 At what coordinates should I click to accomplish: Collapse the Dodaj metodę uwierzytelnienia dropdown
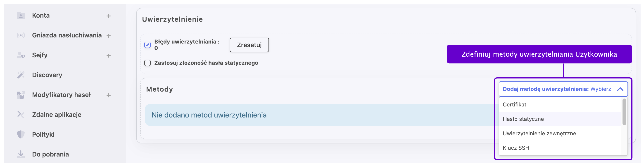(x=620, y=89)
